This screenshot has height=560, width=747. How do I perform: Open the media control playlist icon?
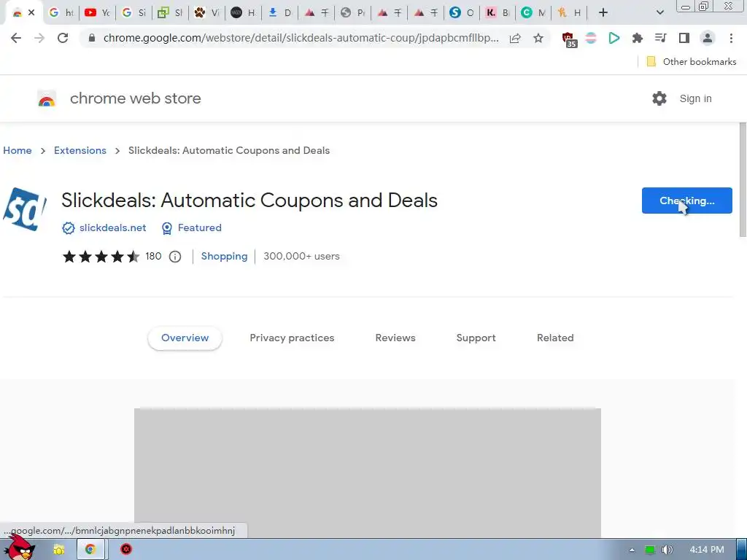(661, 38)
